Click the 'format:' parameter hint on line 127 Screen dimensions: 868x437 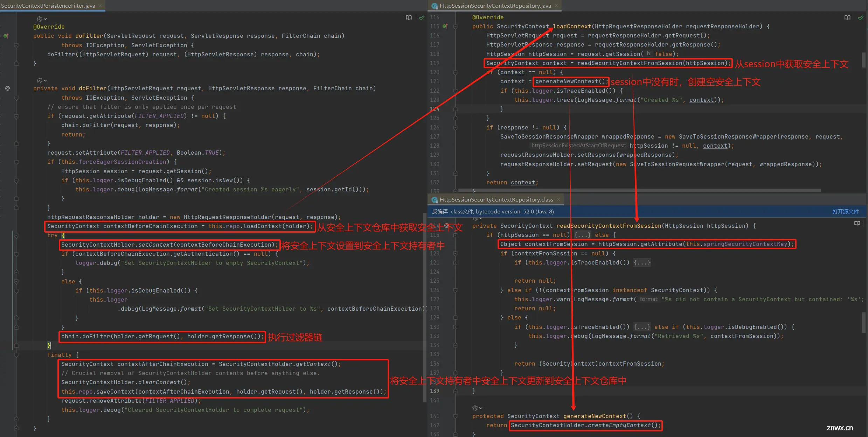coord(649,299)
